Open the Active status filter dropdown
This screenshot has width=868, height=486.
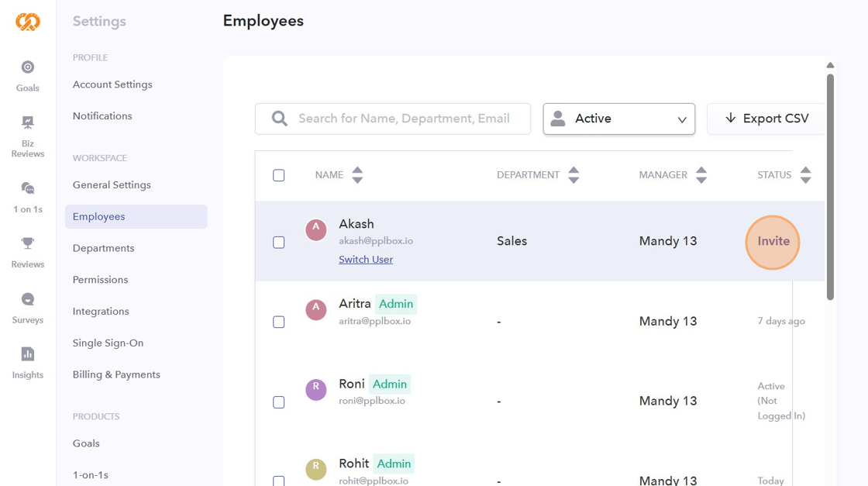(x=618, y=119)
